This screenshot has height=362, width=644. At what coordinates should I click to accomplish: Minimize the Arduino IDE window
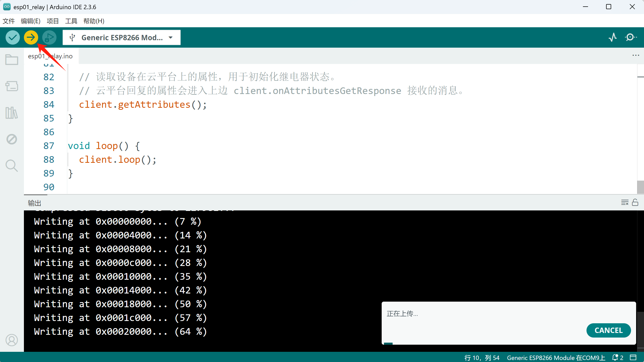[x=585, y=7]
